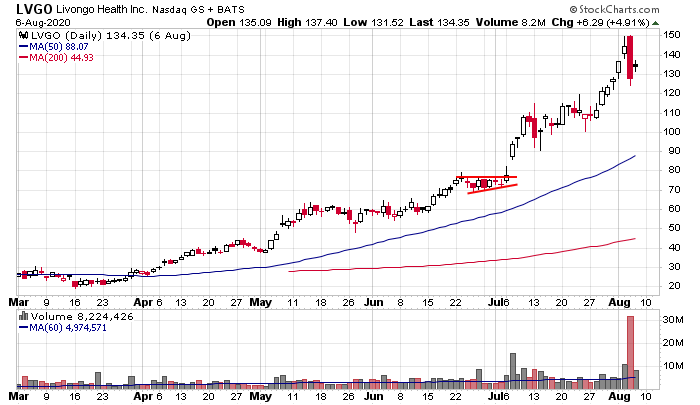
Task: Click the red MA(200) line swatch
Action: coord(24,58)
